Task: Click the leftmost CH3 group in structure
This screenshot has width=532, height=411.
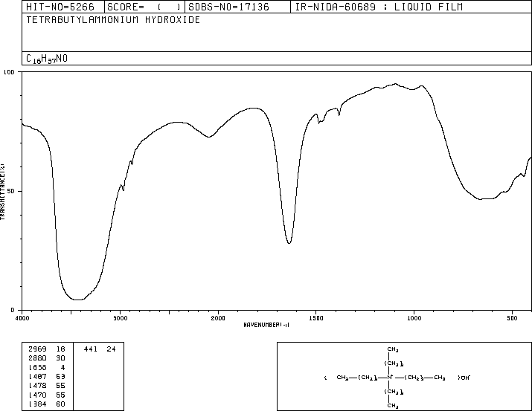Action: coord(342,378)
